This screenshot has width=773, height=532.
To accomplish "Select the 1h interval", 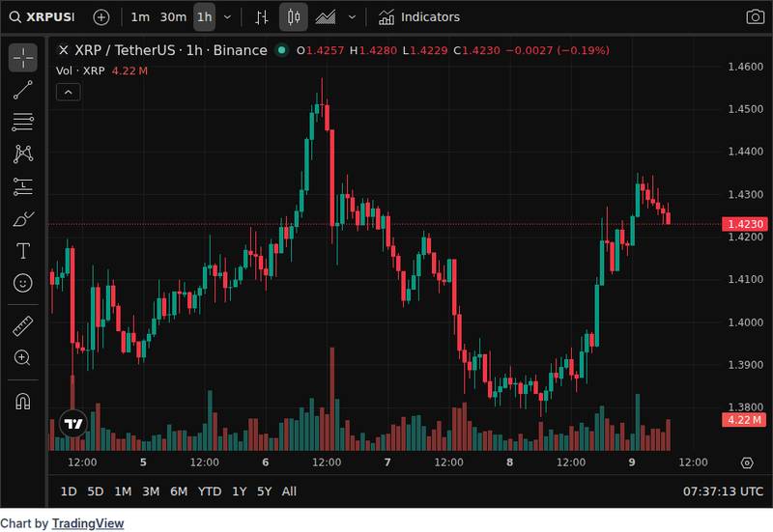I will (204, 17).
